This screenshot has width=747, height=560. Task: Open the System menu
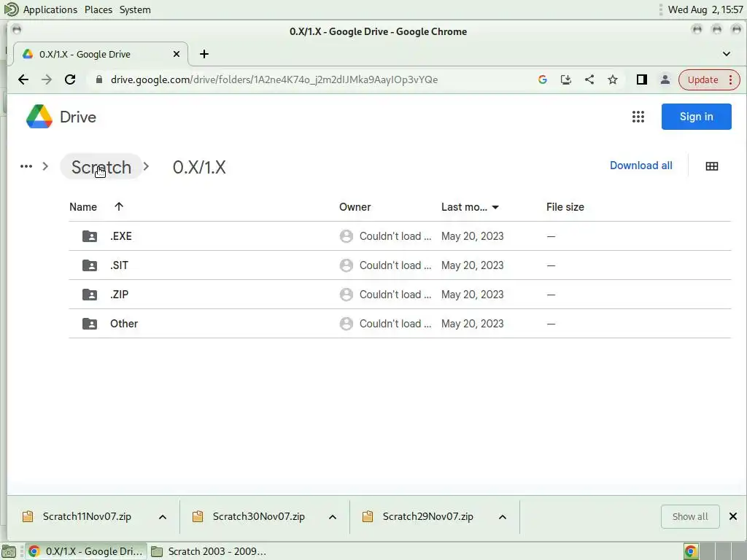[135, 9]
